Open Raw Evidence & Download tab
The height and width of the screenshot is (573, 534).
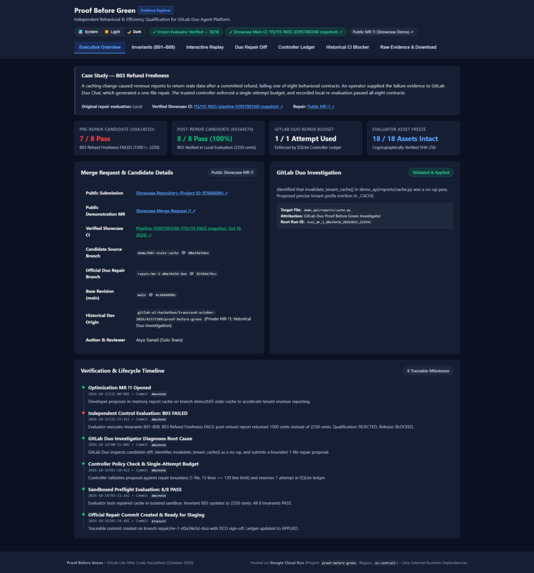408,47
